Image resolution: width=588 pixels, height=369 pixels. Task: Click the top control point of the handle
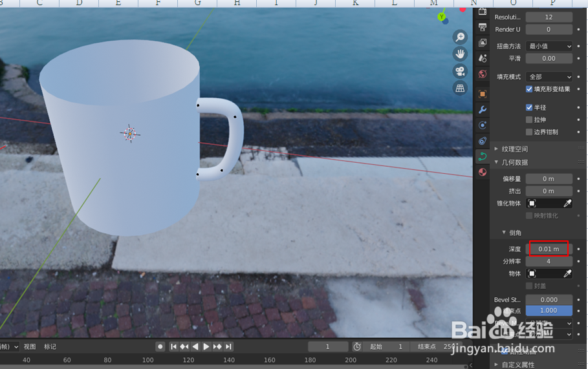(198, 105)
